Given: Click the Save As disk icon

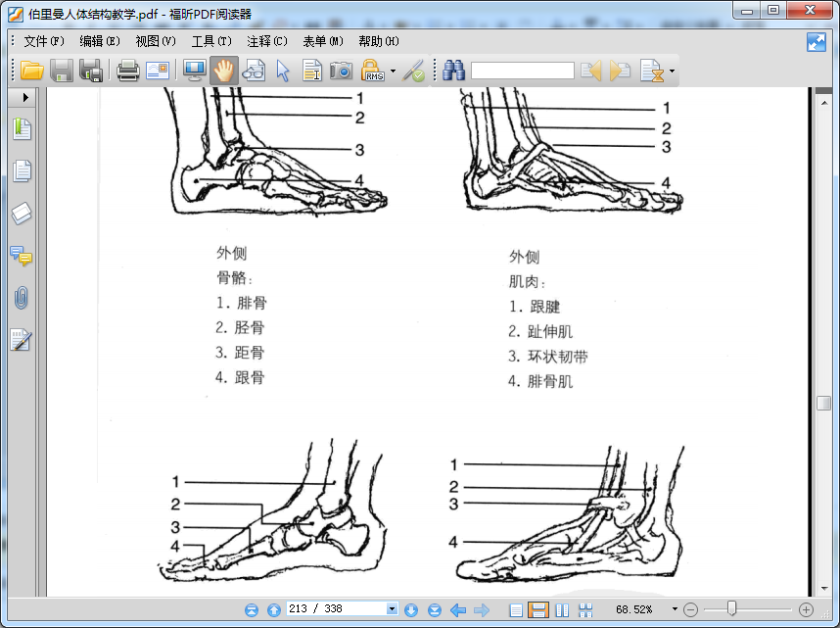Looking at the screenshot, I should tap(91, 71).
